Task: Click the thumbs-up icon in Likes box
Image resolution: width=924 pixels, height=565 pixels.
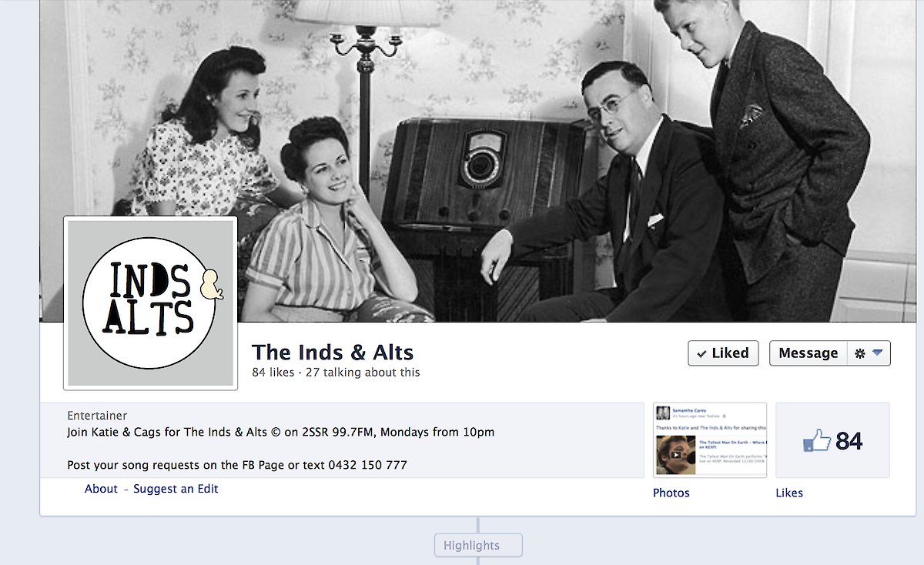Action: tap(817, 440)
